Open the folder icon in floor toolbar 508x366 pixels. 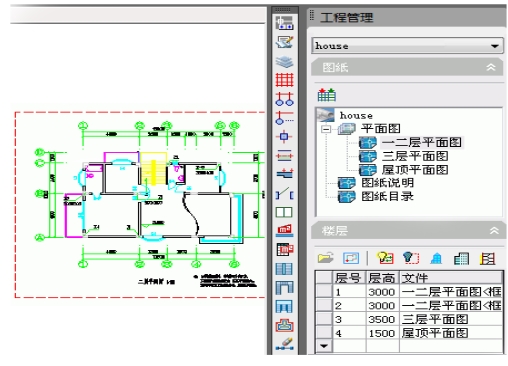pyautogui.click(x=326, y=258)
